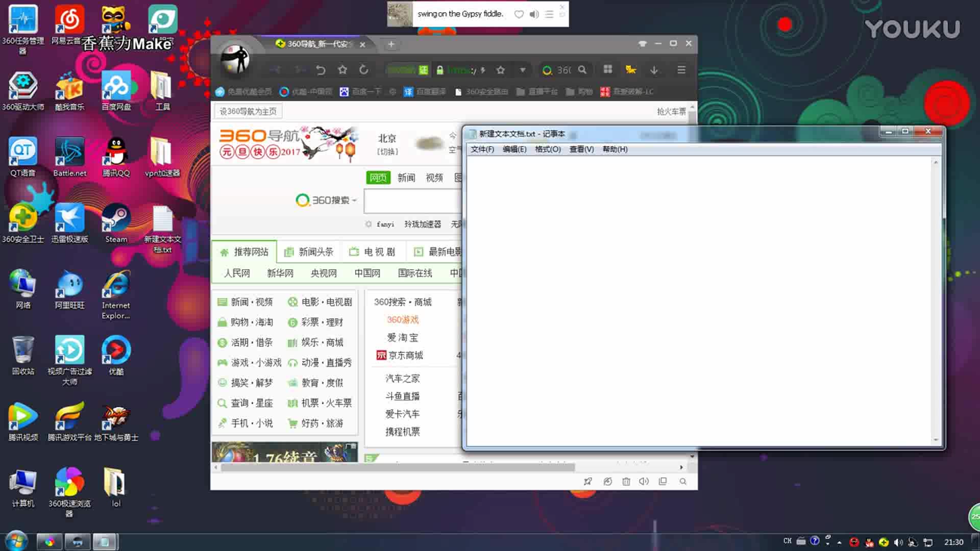This screenshot has height=551, width=980.
Task: Click the 360 search input field
Action: (x=412, y=201)
